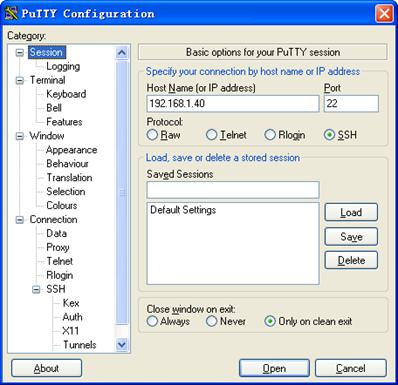Click the PuTTY icon in title bar
The height and width of the screenshot is (385, 398).
click(11, 14)
